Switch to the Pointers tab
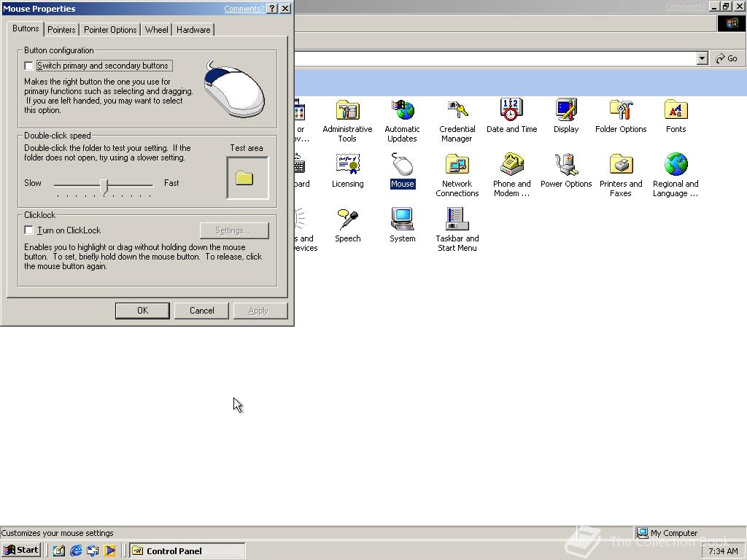Viewport: 747px width, 560px height. pos(61,29)
